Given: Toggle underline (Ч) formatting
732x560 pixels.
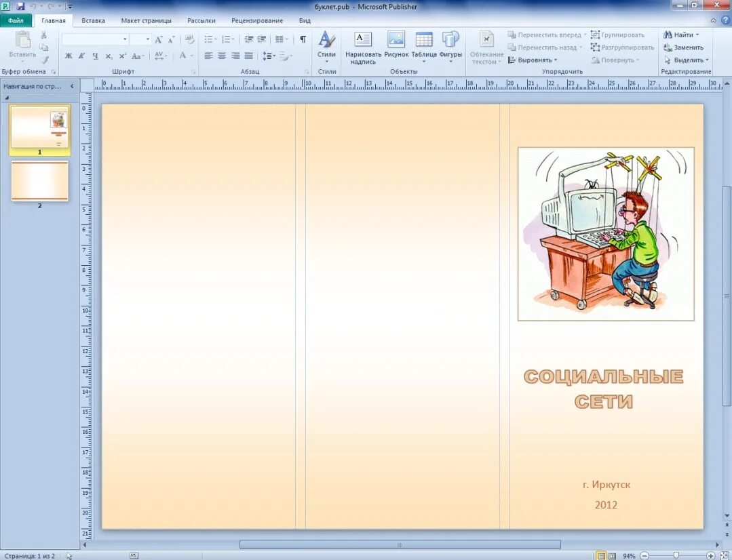Looking at the screenshot, I should pos(95,56).
